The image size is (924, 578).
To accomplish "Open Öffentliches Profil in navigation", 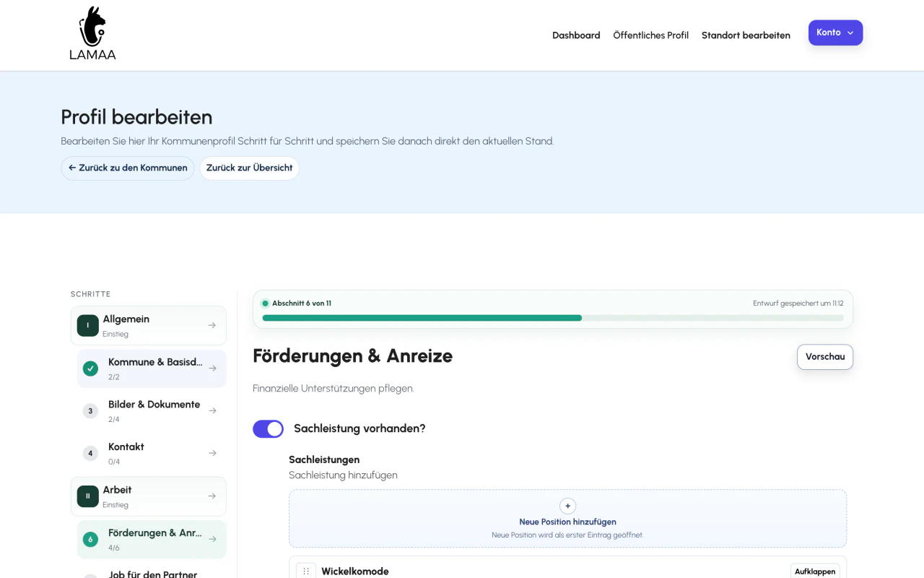I will click(x=650, y=35).
